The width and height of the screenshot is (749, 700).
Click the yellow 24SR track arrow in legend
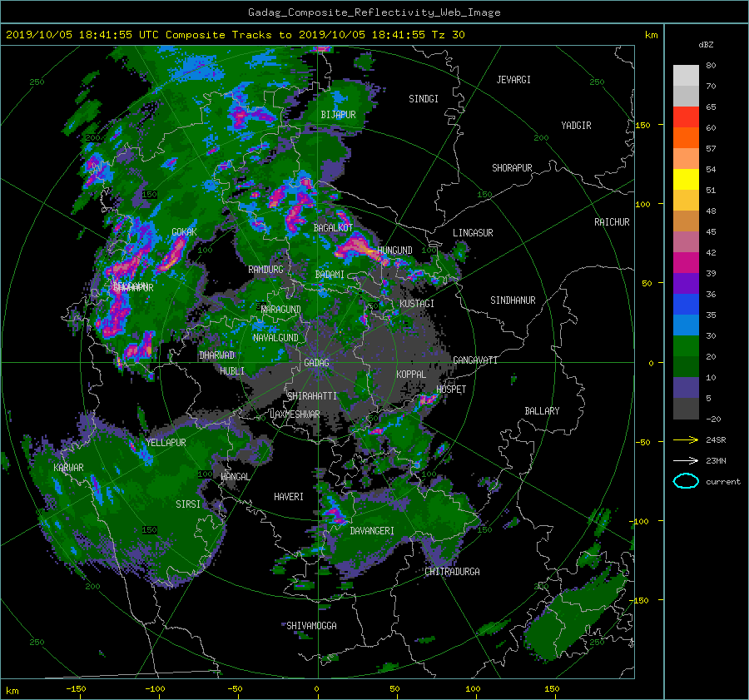click(686, 439)
